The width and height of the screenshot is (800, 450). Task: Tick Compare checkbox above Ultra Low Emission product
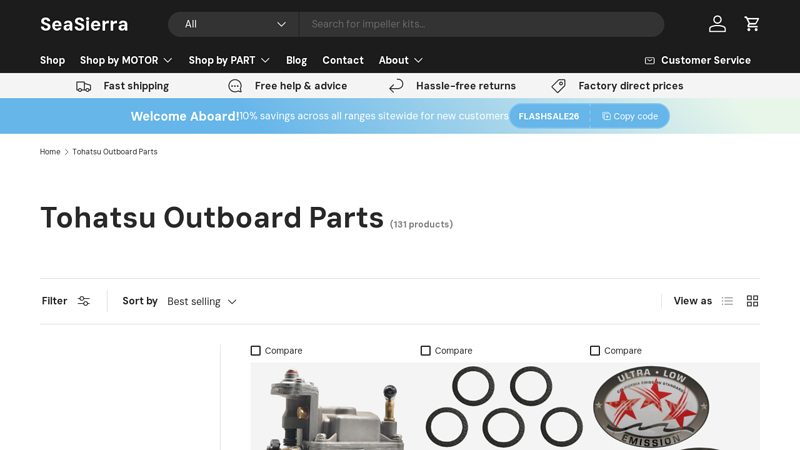pyautogui.click(x=595, y=351)
